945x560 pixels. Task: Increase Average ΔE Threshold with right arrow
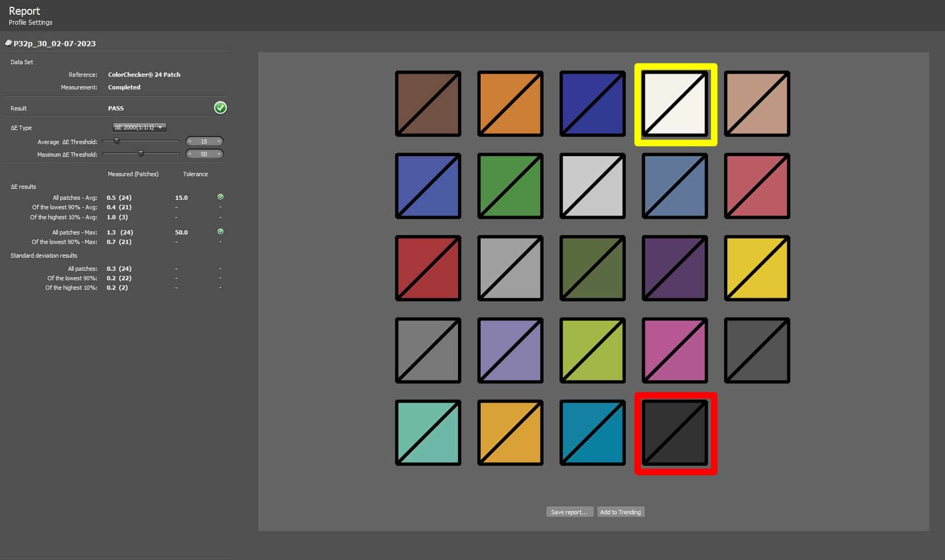pyautogui.click(x=219, y=141)
